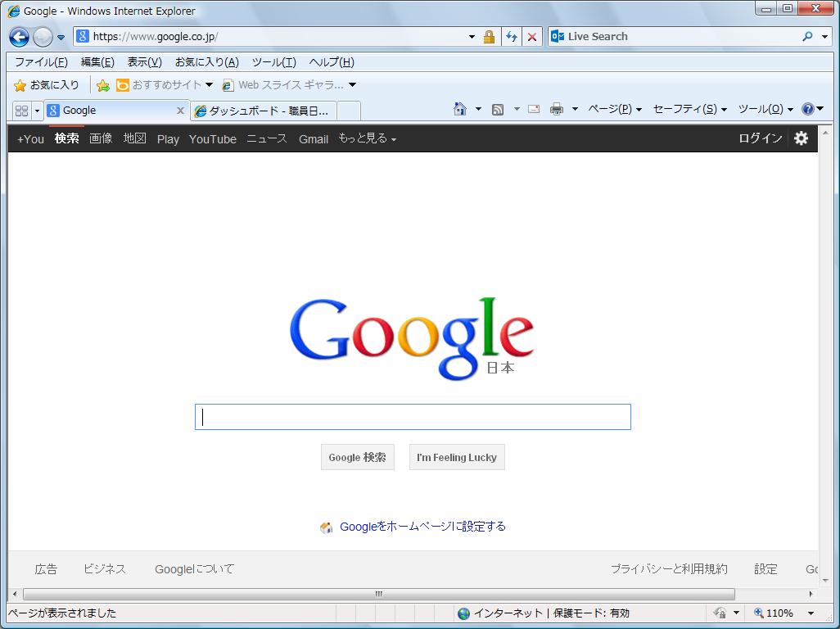The image size is (840, 629).
Task: Open the YouTube link
Action: click(x=213, y=139)
